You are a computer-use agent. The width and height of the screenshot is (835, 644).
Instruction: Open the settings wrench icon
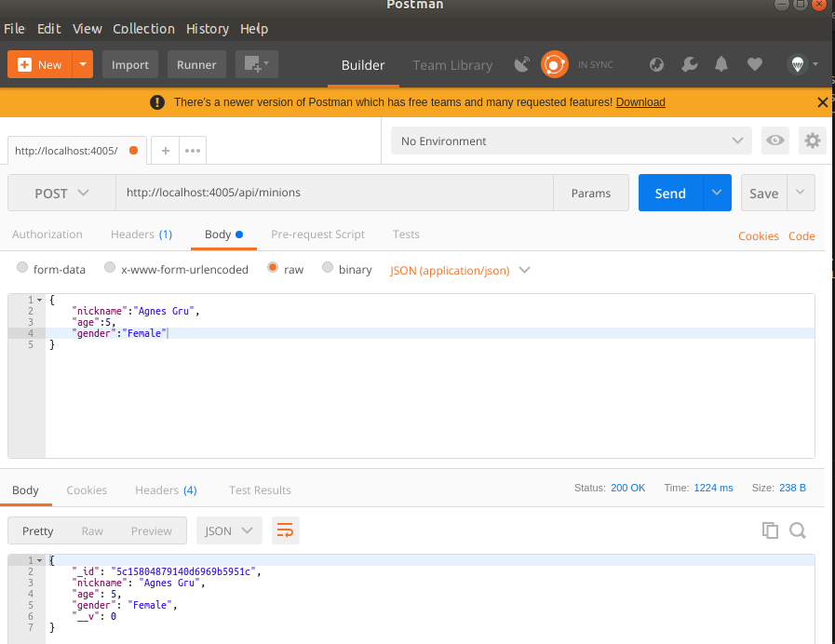point(689,64)
